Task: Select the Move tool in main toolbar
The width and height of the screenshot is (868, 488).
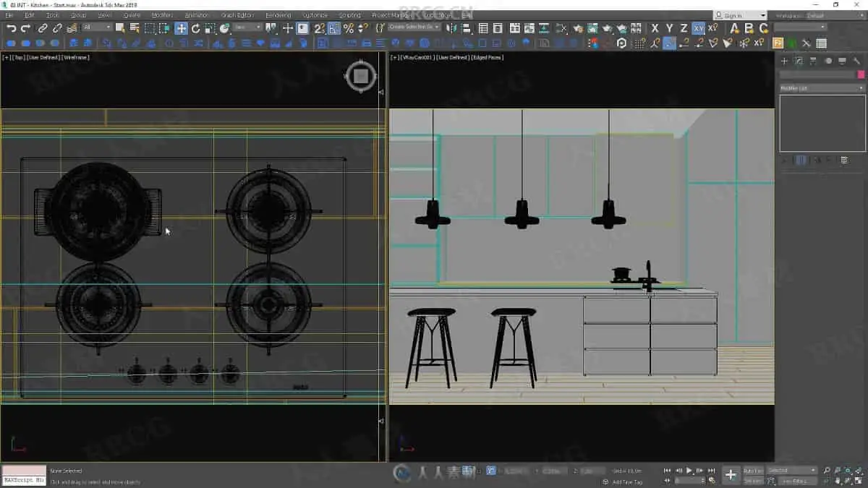Action: click(181, 28)
